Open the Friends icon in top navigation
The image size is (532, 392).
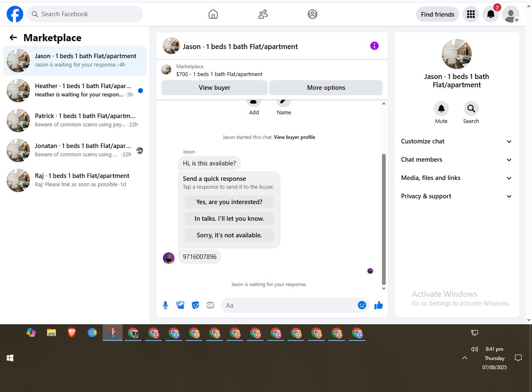click(263, 14)
